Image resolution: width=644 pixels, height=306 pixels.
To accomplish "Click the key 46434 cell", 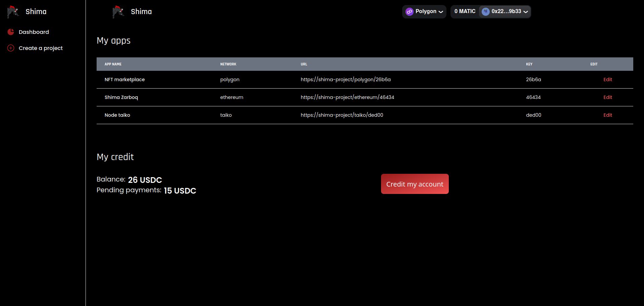I will pos(533,97).
